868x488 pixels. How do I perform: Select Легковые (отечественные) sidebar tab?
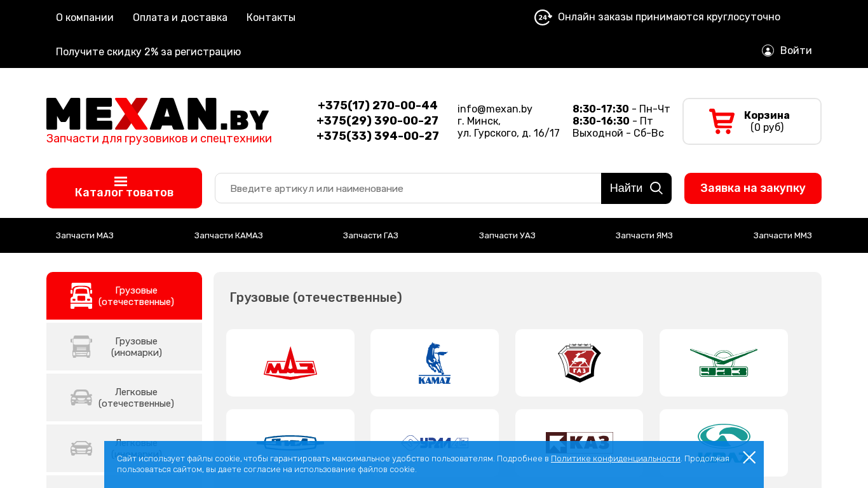pos(124,398)
